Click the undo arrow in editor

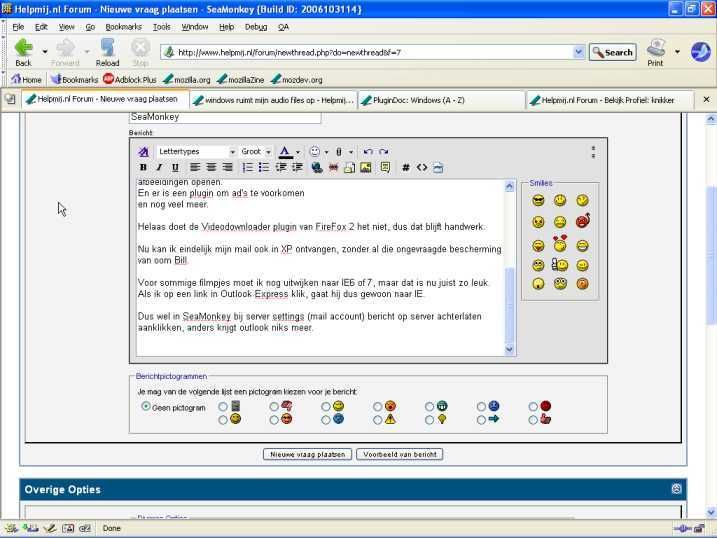[x=368, y=151]
